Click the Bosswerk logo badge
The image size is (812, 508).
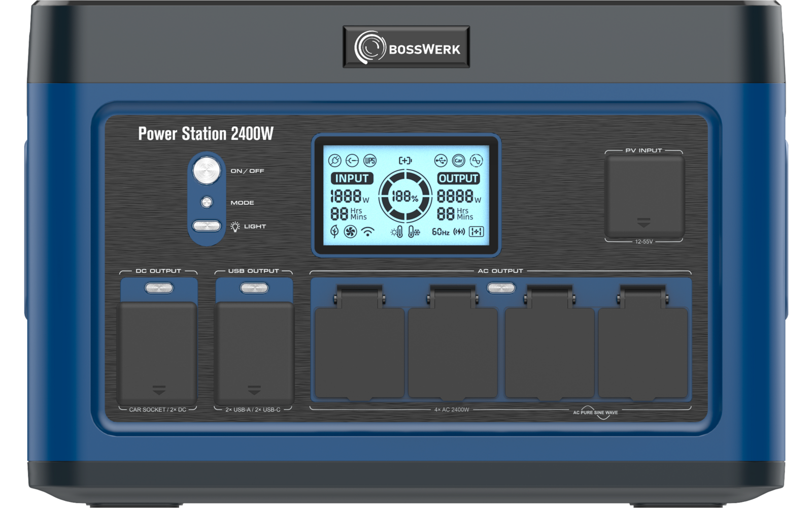click(x=406, y=47)
